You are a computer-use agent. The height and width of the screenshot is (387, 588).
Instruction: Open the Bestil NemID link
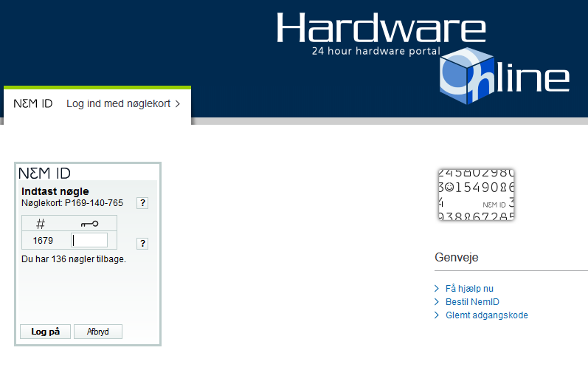(472, 302)
